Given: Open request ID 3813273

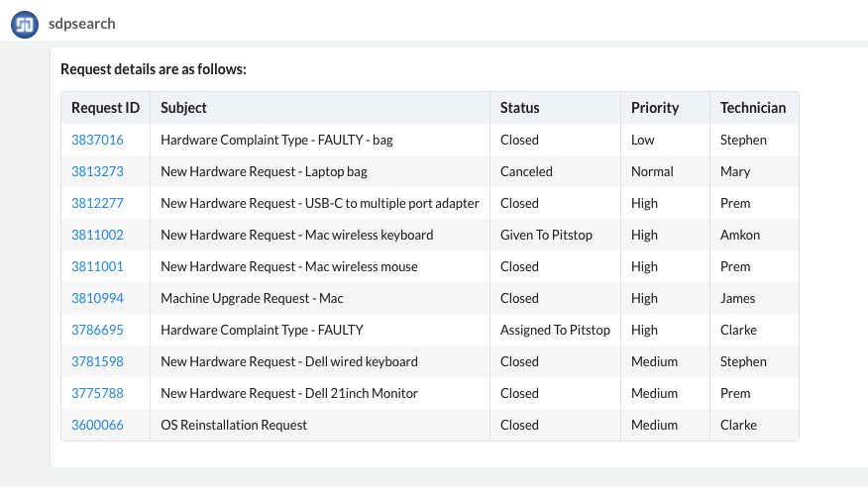Looking at the screenshot, I should click(x=97, y=171).
